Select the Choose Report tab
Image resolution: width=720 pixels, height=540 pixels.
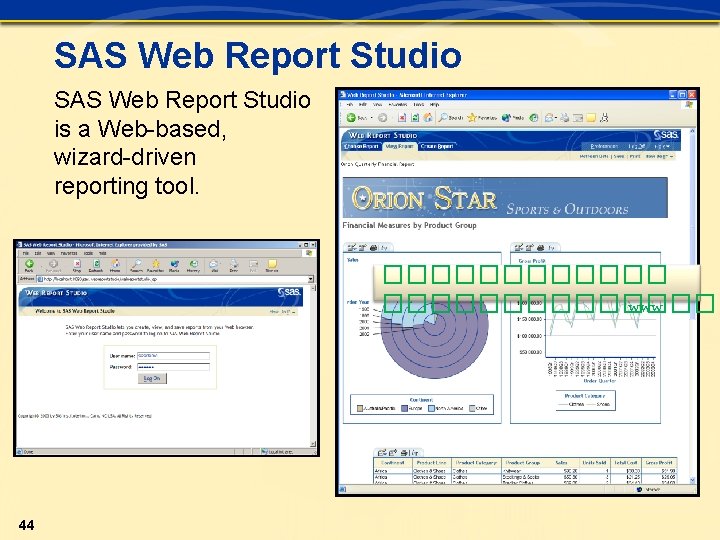[x=361, y=146]
